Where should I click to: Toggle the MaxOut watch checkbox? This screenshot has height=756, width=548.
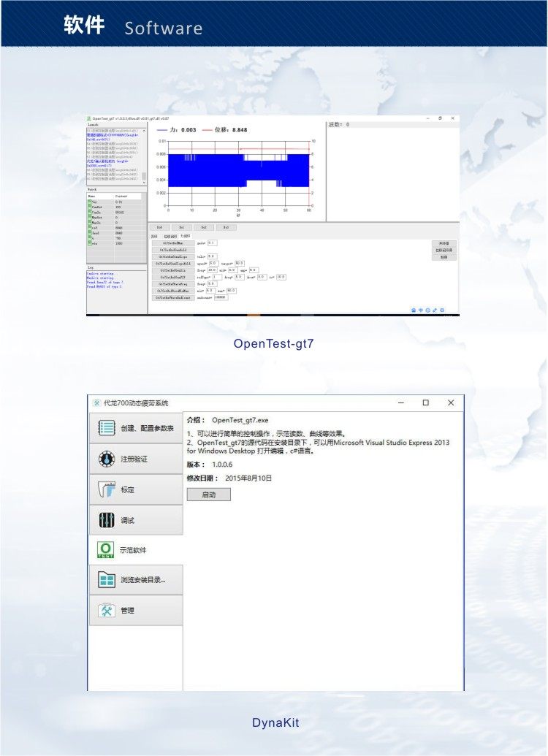[89, 218]
